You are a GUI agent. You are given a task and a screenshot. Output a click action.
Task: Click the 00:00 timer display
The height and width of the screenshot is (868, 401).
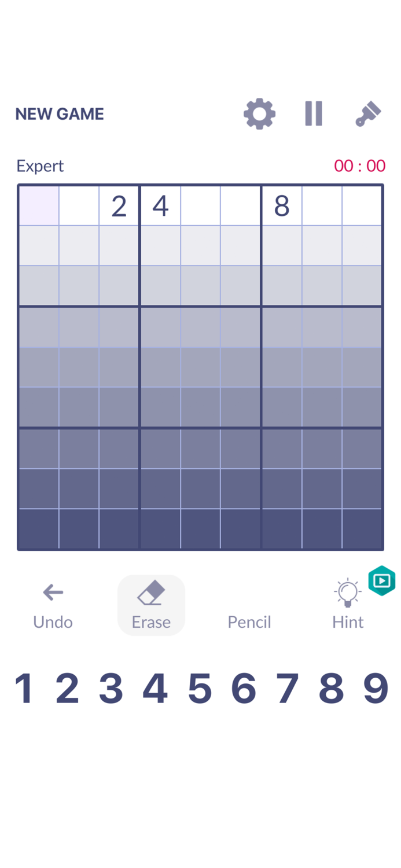coord(359,166)
